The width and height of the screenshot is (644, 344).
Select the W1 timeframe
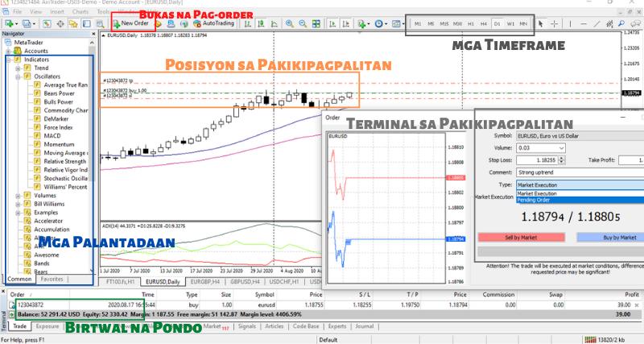pos(510,24)
